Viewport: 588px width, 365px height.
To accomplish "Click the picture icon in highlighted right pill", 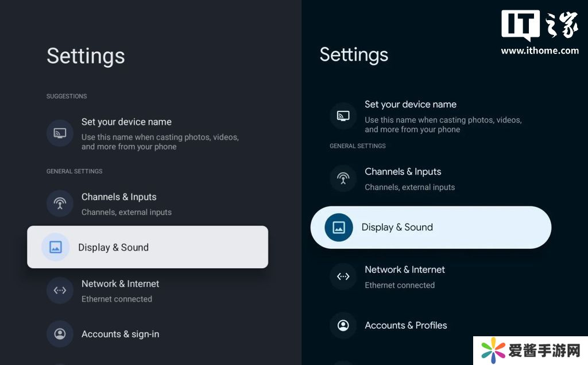I will pos(339,227).
